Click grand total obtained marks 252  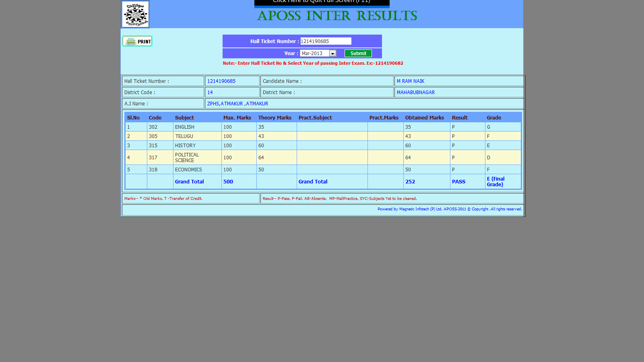[410, 181]
